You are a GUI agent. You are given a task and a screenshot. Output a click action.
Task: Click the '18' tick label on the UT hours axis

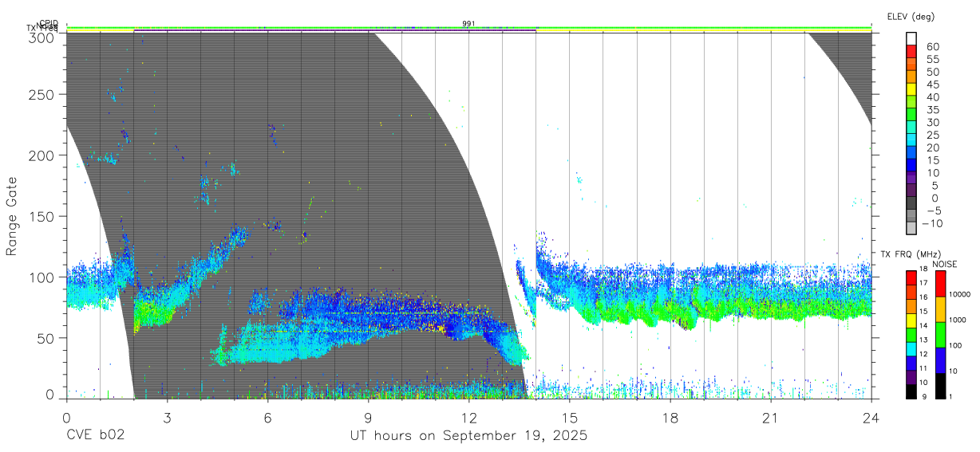click(670, 418)
